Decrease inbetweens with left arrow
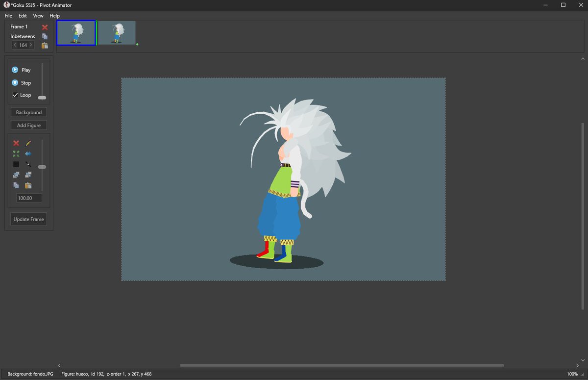The image size is (588, 380). [x=15, y=45]
